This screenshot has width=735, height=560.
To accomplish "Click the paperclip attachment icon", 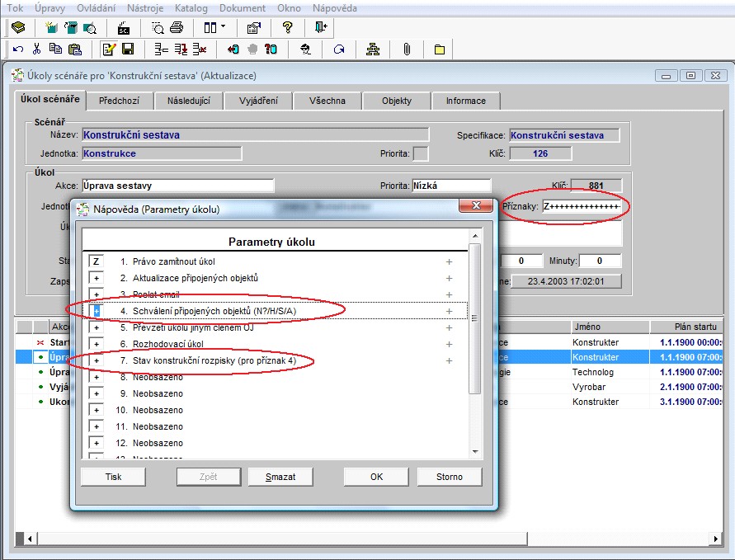I will pyautogui.click(x=407, y=49).
